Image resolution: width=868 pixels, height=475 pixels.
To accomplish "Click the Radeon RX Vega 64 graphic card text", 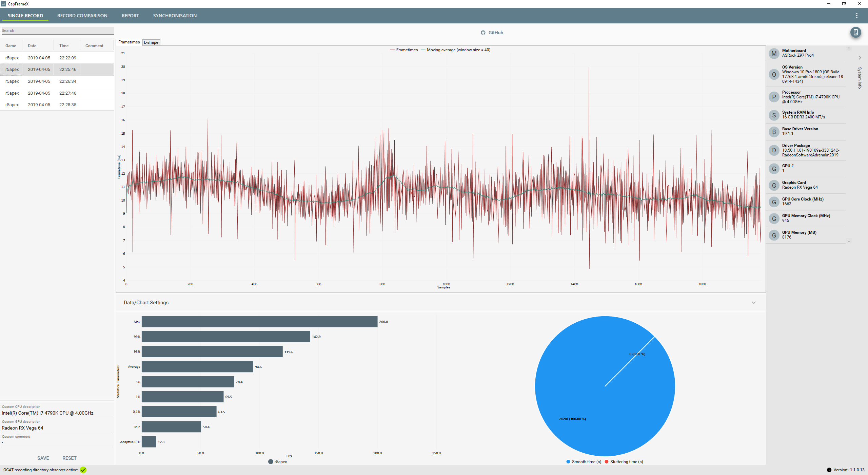I will pyautogui.click(x=800, y=187).
